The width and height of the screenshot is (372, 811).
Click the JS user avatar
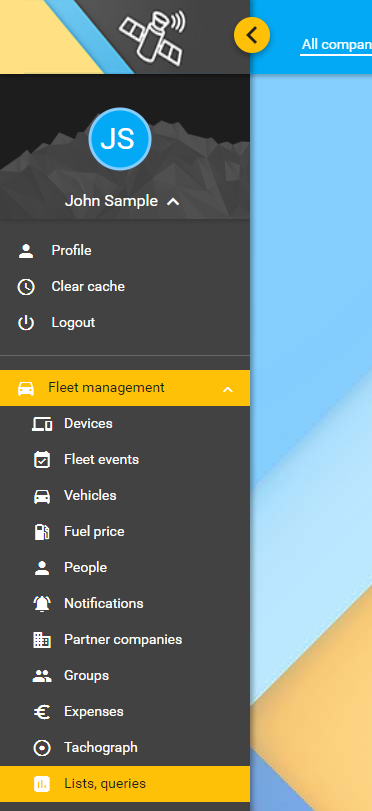click(x=120, y=139)
